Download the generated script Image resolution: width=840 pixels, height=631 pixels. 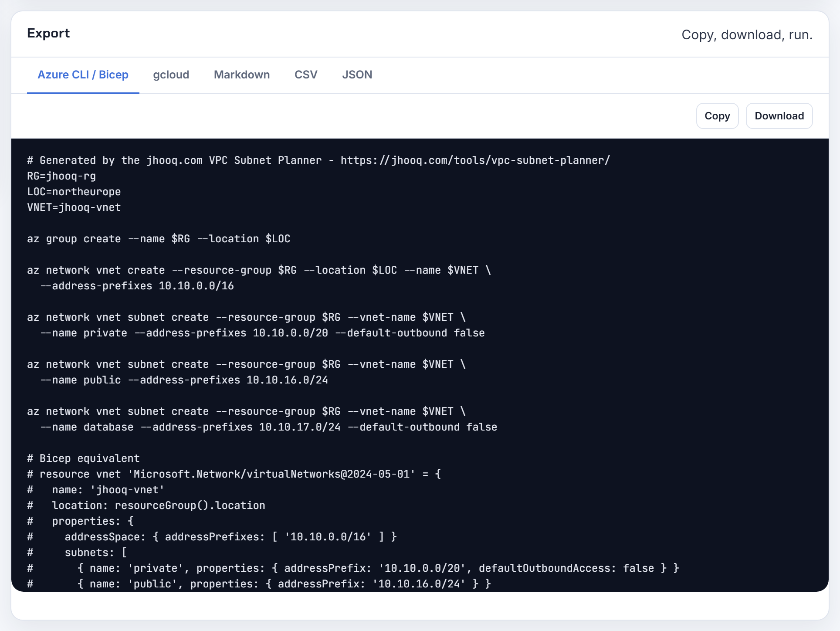(x=779, y=116)
